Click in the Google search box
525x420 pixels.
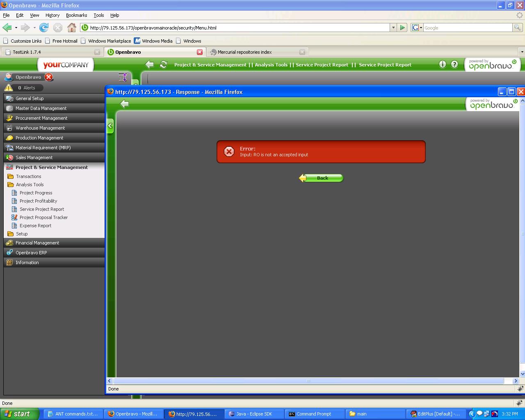coord(468,27)
